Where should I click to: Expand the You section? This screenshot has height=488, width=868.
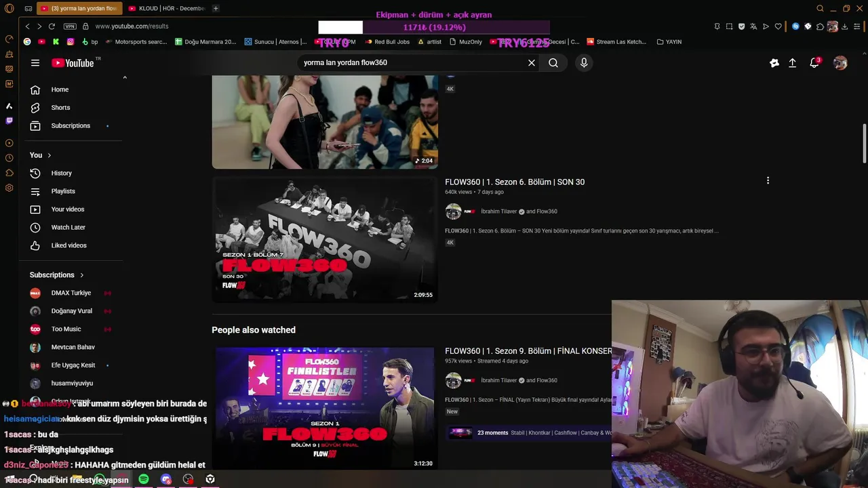(41, 155)
